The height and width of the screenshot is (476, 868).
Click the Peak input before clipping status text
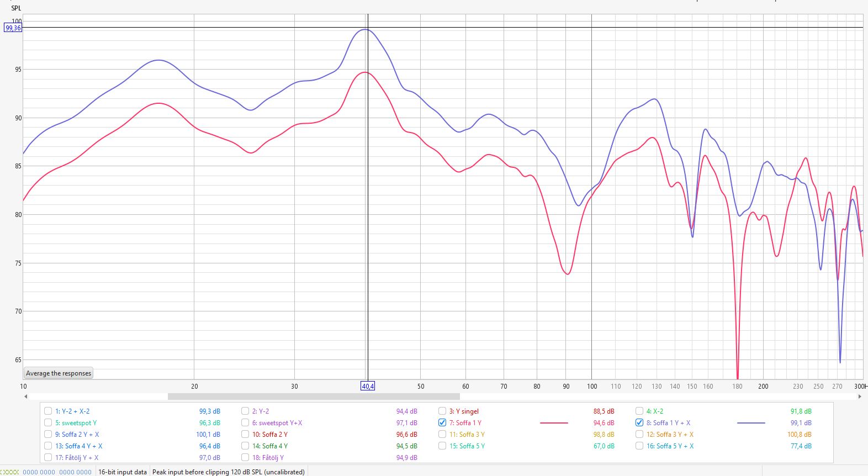tap(229, 472)
